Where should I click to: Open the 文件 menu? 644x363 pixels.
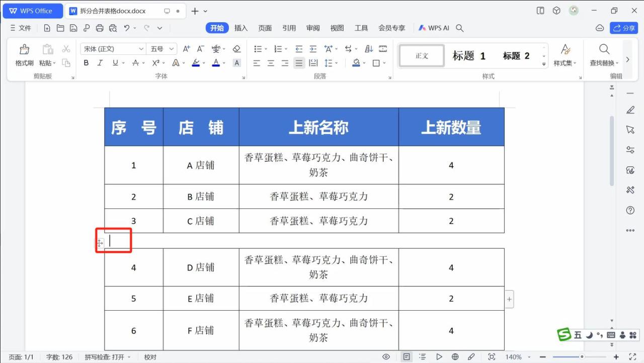coord(21,28)
